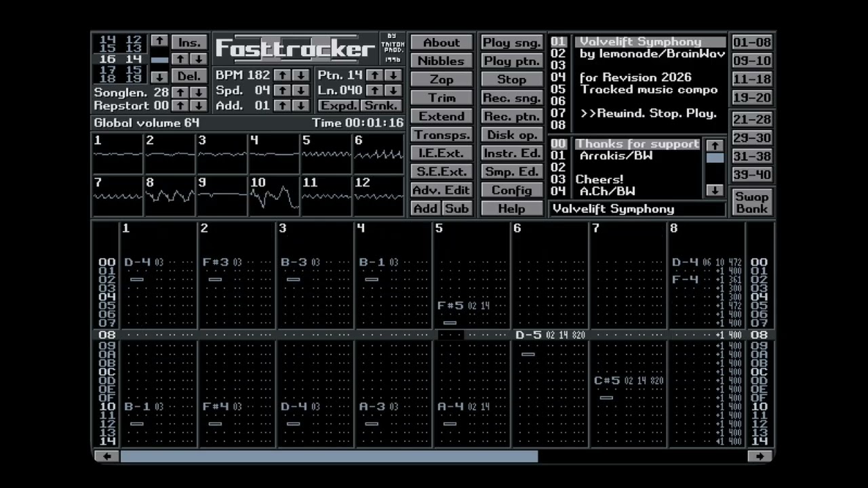This screenshot has width=868, height=488.
Task: Shift pattern channels right with arrow
Action: [760, 456]
